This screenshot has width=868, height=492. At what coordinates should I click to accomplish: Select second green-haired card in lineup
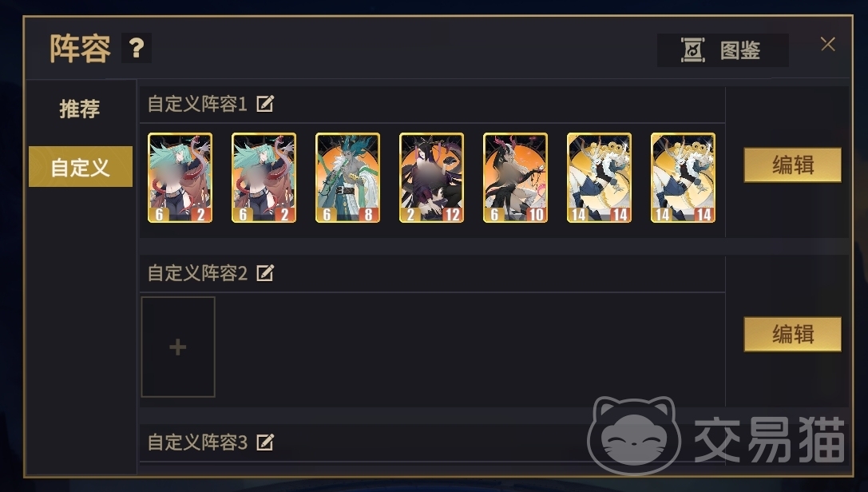coord(264,177)
